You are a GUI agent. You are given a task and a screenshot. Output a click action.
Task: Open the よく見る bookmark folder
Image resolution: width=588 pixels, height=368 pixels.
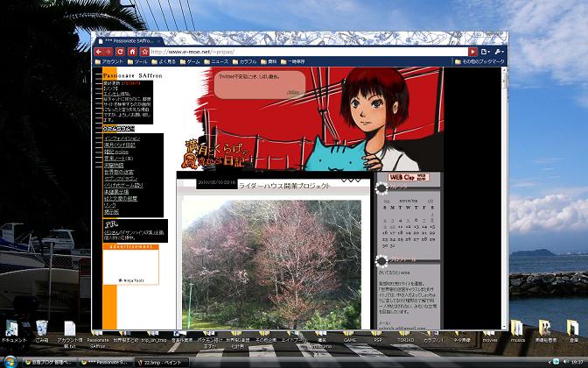click(164, 61)
